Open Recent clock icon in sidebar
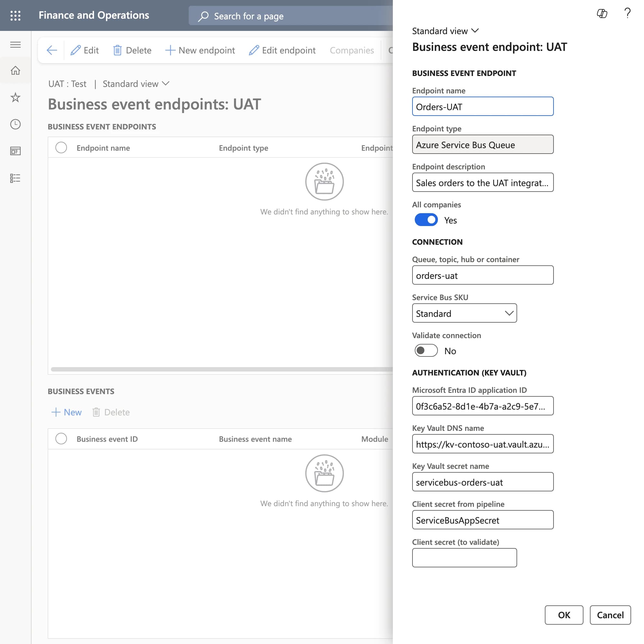 15,124
